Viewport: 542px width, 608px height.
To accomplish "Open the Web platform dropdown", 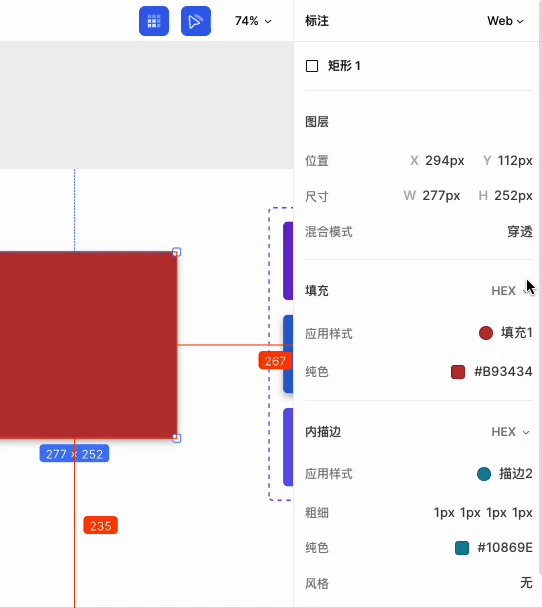I will [x=505, y=21].
